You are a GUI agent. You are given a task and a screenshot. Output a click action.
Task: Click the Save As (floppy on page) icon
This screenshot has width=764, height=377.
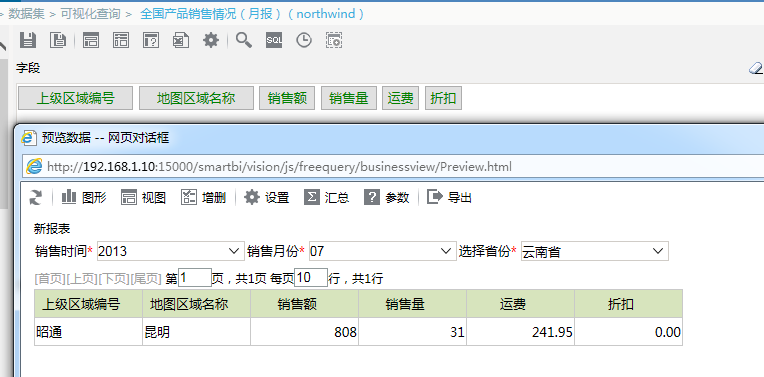58,40
